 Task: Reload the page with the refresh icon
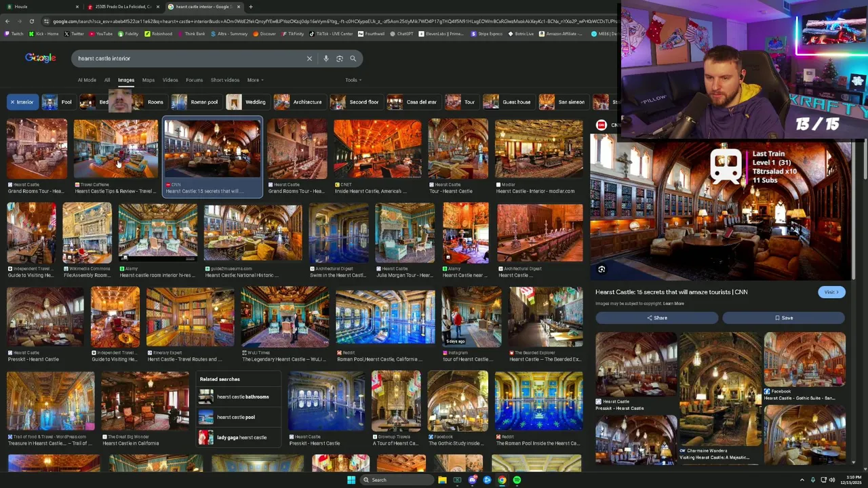[x=31, y=21]
